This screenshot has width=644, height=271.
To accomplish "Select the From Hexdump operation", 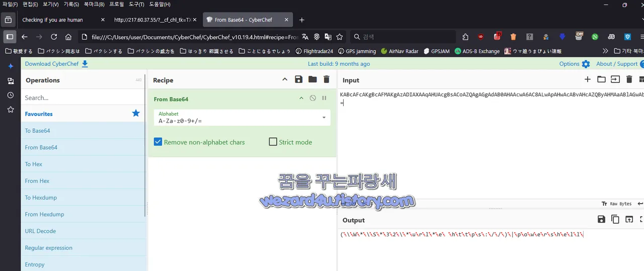I will (83, 214).
